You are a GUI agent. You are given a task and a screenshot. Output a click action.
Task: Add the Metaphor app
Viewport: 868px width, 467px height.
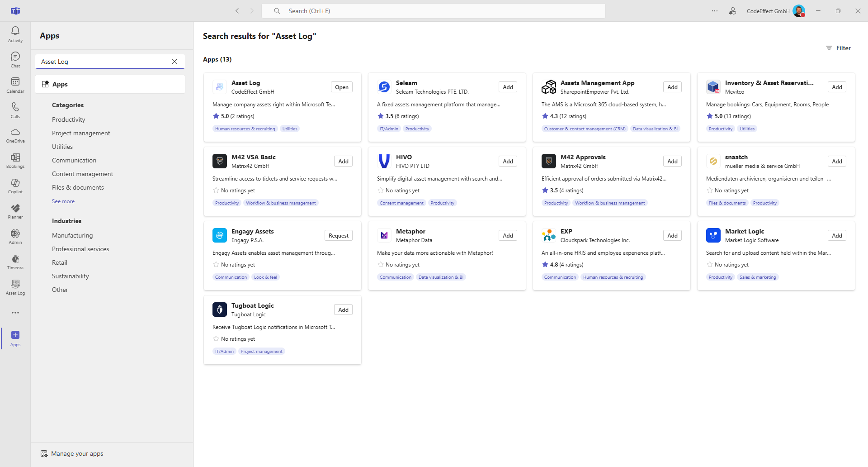[x=508, y=236]
